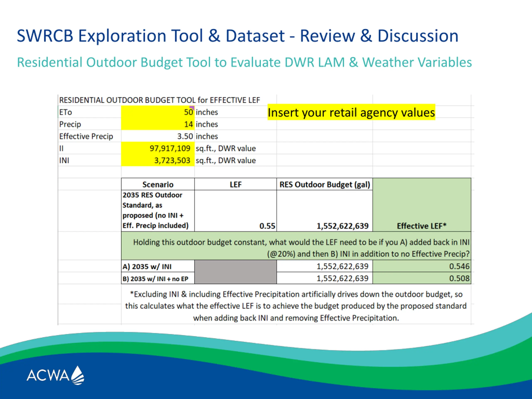The width and height of the screenshot is (532, 399).
Task: Click the 'Scenario' column header
Action: coord(158,185)
